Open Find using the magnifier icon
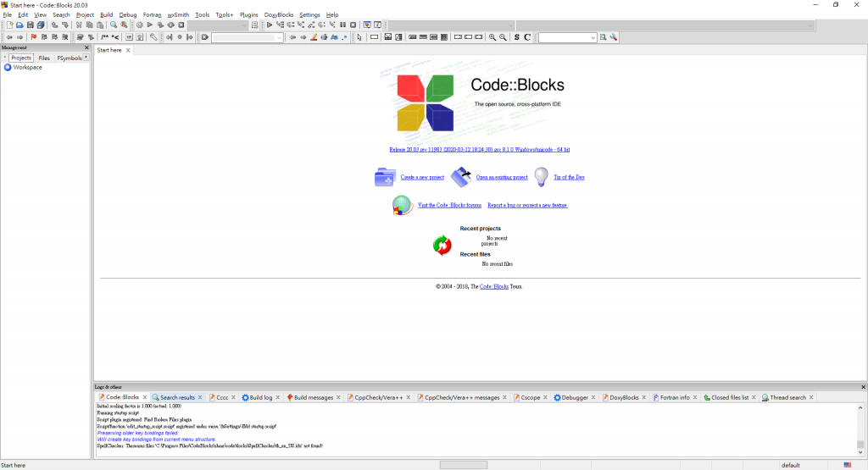 [x=114, y=25]
